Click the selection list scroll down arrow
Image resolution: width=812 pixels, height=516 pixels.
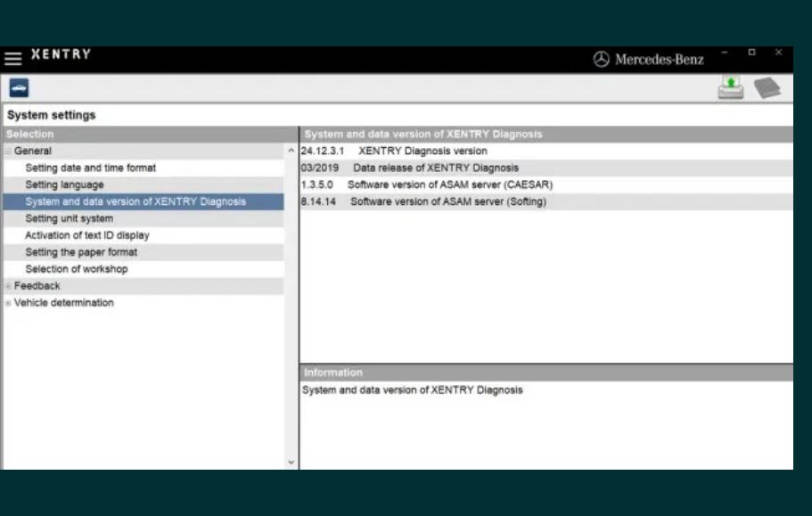(x=291, y=463)
